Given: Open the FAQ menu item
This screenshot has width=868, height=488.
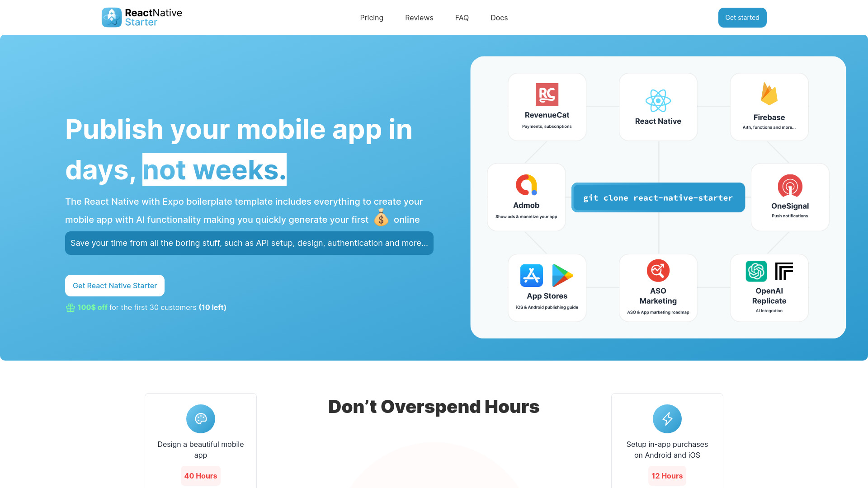Looking at the screenshot, I should pos(462,17).
